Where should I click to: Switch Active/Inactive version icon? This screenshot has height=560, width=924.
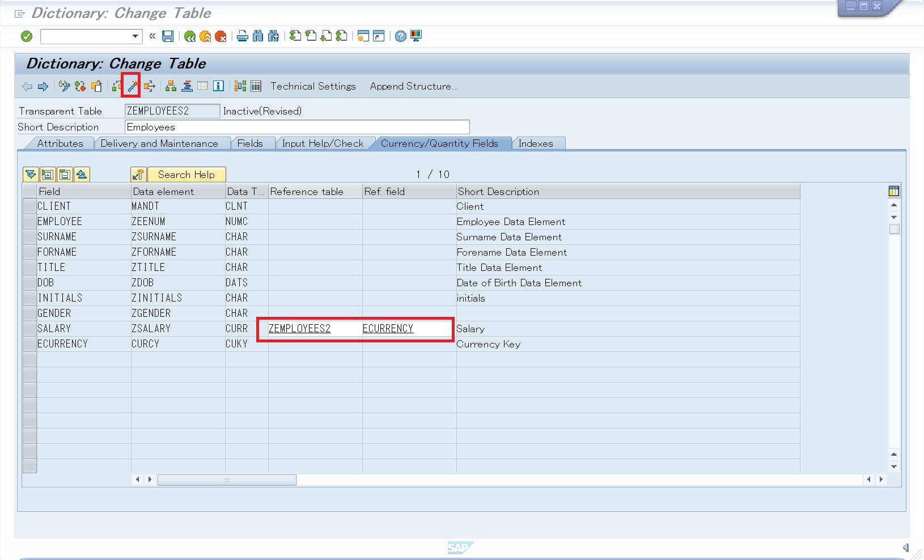[x=80, y=86]
